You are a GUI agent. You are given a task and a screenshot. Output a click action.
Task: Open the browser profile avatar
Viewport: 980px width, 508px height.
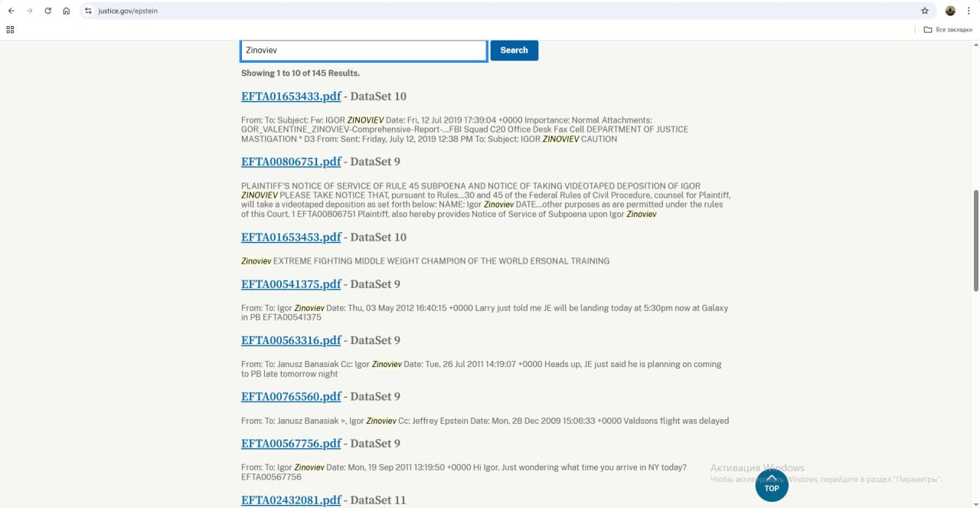[x=950, y=11]
